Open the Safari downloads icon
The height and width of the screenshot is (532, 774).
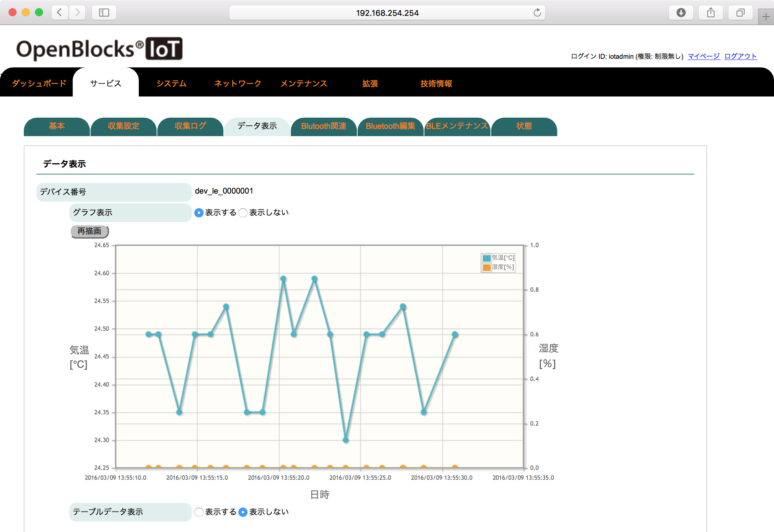tap(681, 13)
